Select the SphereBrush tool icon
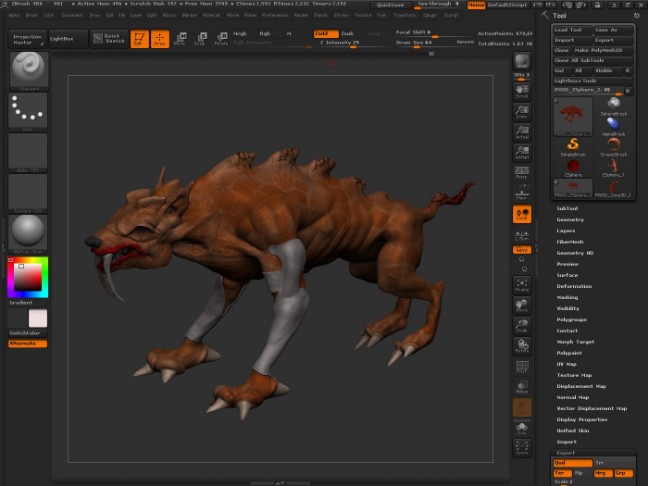 point(614,106)
